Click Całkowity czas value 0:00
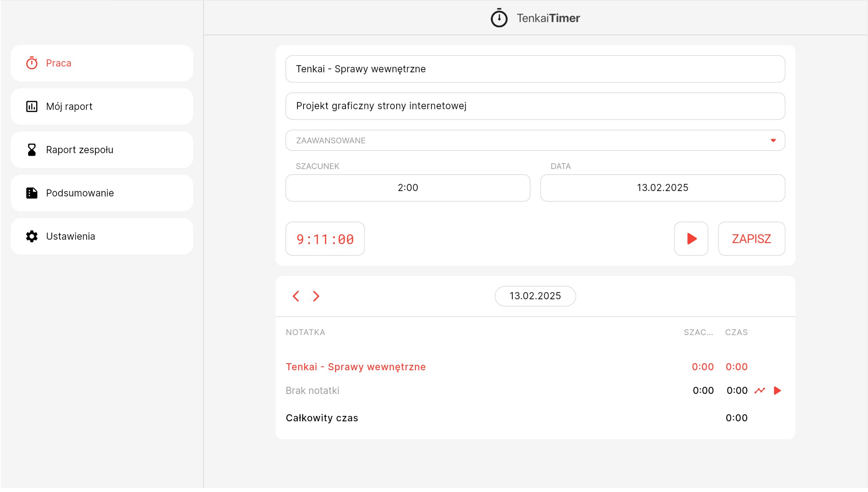This screenshot has width=868, height=492. [737, 418]
